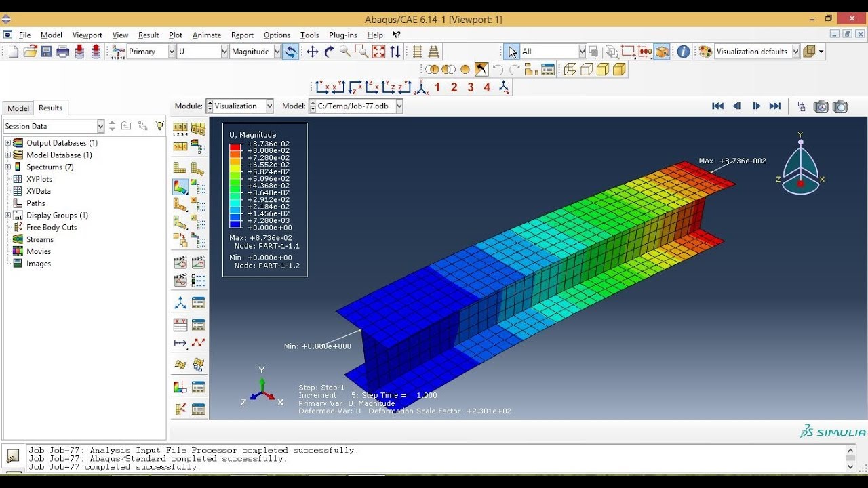Create a new model database
The image size is (868, 488).
(14, 52)
